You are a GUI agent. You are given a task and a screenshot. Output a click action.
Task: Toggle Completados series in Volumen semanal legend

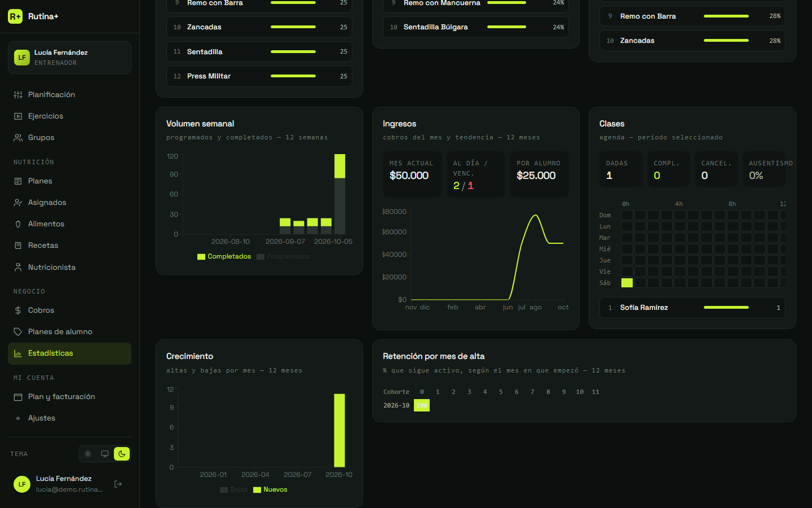(x=224, y=256)
